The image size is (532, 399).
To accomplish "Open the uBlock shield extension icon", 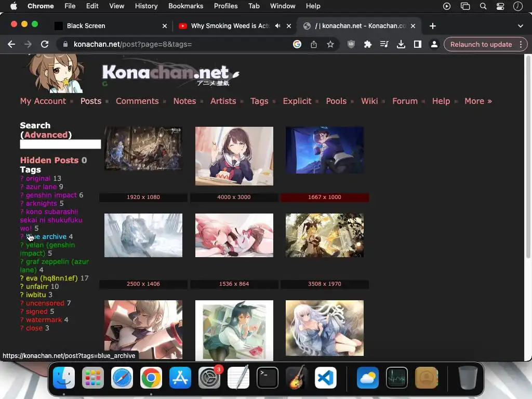I will click(x=351, y=45).
